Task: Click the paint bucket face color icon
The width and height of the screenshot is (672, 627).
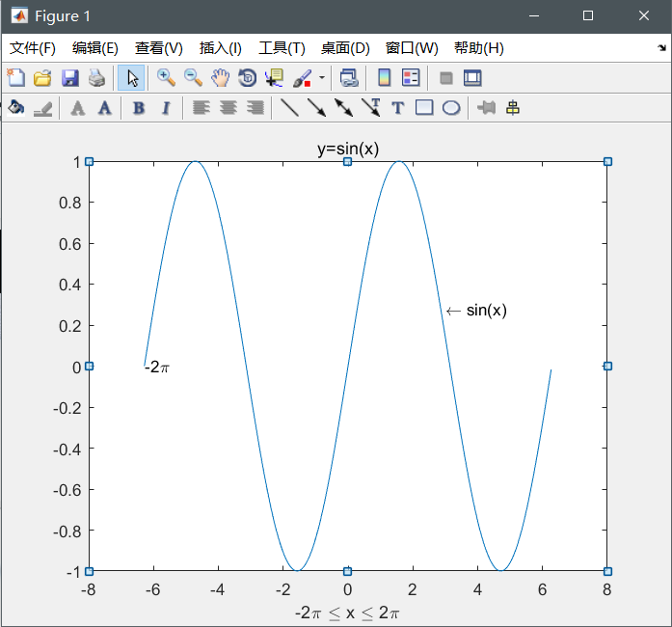Action: coord(15,108)
